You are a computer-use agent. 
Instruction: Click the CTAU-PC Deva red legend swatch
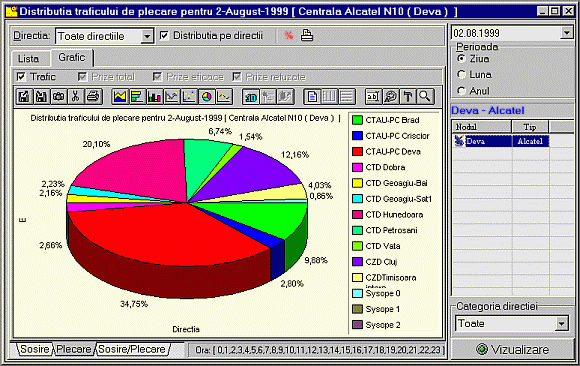point(357,152)
